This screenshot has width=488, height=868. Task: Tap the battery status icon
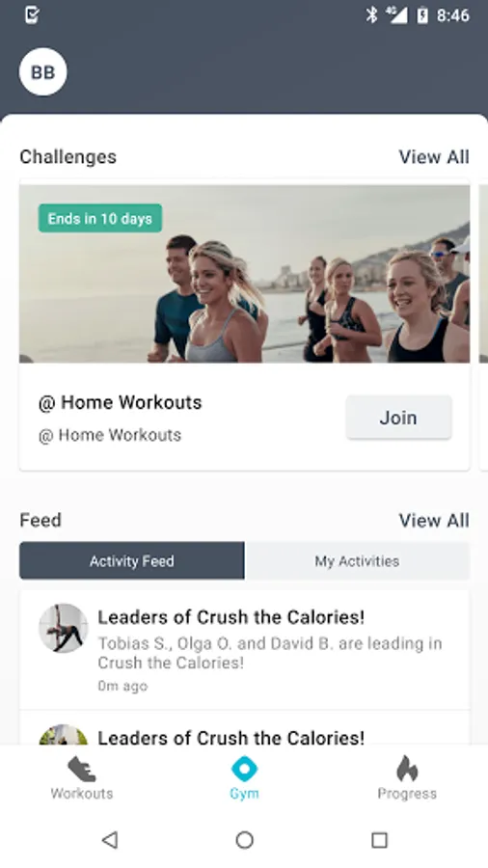422,15
